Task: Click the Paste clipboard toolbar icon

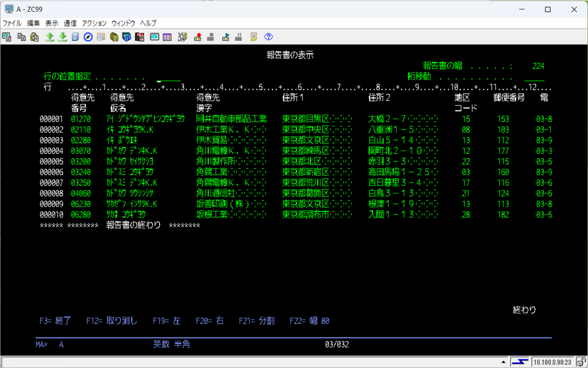Action: (x=34, y=37)
